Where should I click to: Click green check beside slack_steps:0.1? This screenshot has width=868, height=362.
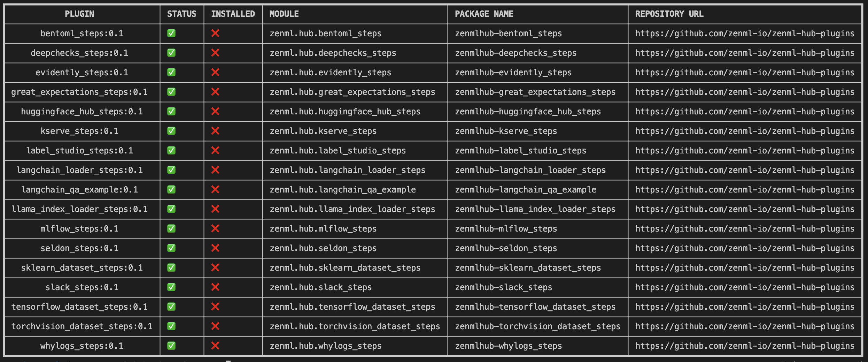tap(171, 287)
